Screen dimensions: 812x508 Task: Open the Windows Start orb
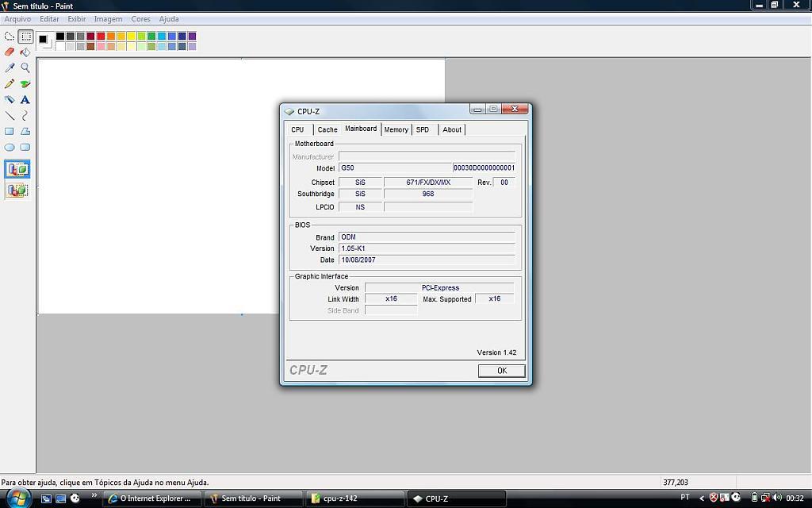(17, 498)
